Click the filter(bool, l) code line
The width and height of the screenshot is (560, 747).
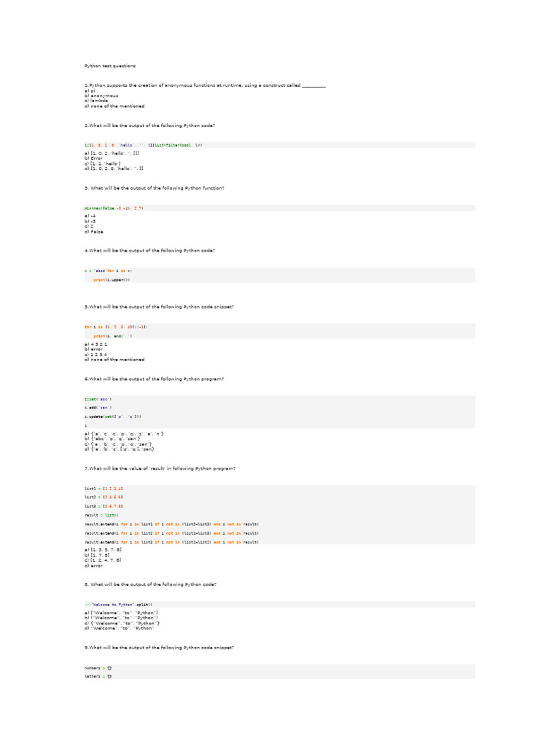tap(143, 145)
